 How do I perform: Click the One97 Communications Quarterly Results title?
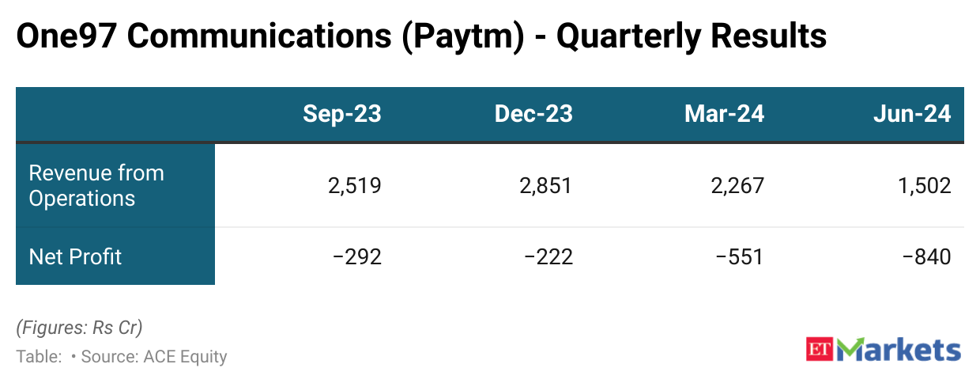pyautogui.click(x=420, y=36)
